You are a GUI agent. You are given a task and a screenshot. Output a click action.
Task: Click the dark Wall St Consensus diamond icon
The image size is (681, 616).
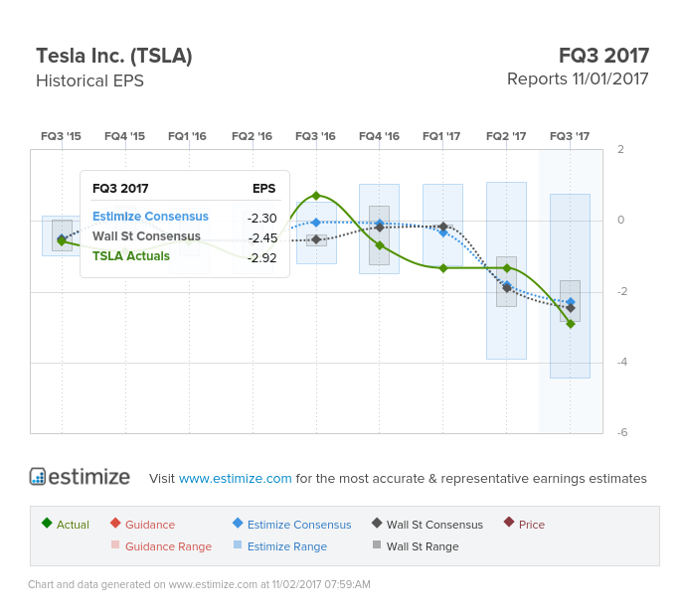[x=377, y=524]
